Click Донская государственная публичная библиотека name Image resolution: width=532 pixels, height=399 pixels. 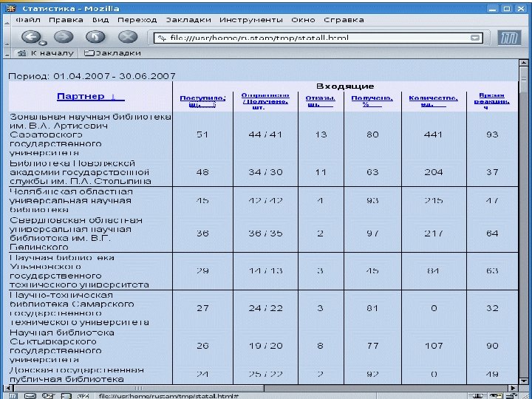77,374
